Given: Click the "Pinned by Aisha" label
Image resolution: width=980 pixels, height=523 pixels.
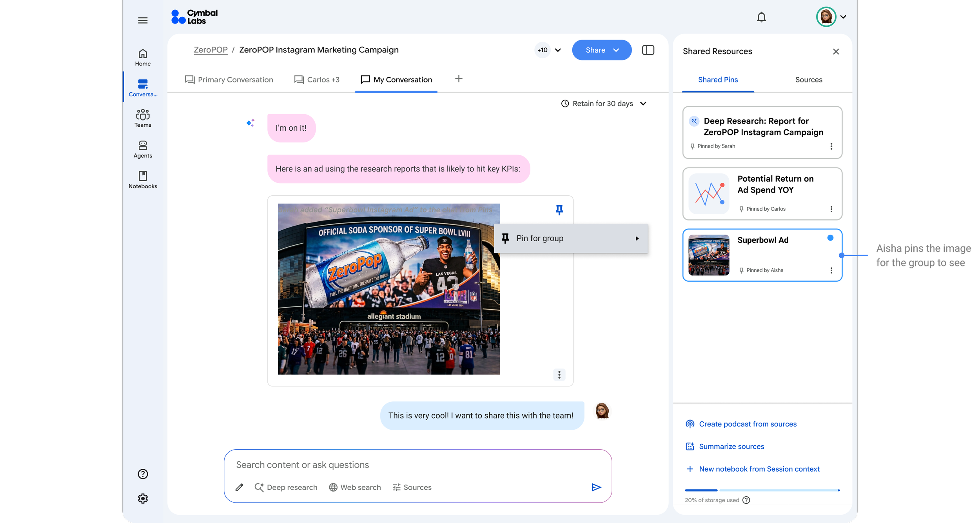Looking at the screenshot, I should pos(765,270).
